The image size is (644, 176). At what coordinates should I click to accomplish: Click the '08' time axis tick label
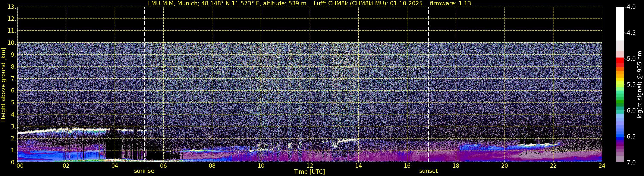point(212,166)
